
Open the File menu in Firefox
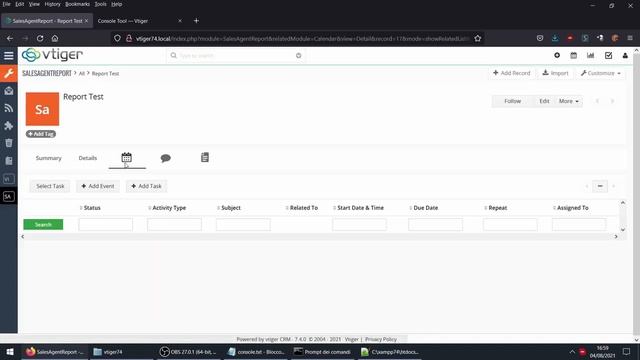click(x=7, y=4)
